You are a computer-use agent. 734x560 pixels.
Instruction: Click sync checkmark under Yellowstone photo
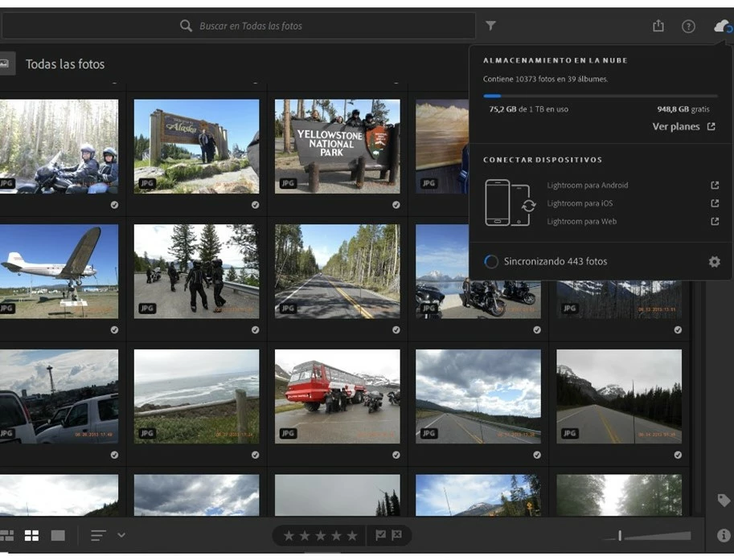396,205
